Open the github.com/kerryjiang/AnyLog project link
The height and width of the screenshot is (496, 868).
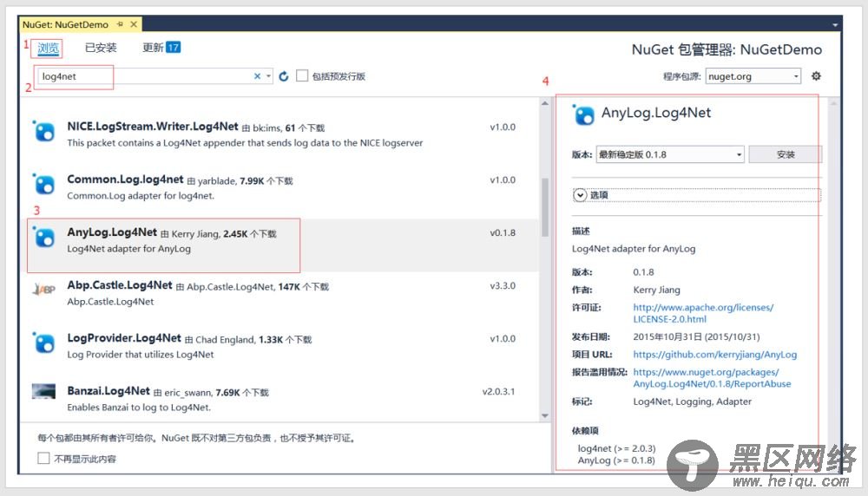coord(714,355)
